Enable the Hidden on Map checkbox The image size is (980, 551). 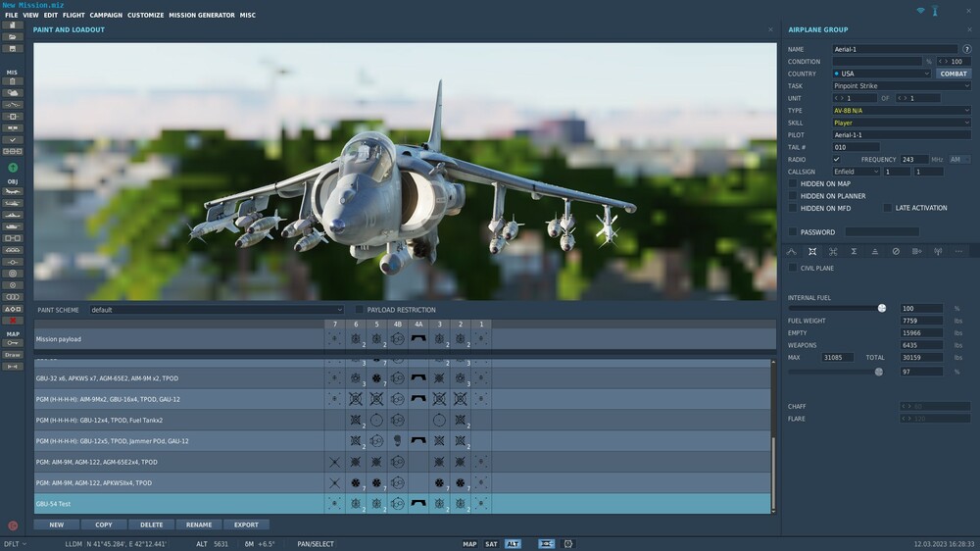click(793, 183)
